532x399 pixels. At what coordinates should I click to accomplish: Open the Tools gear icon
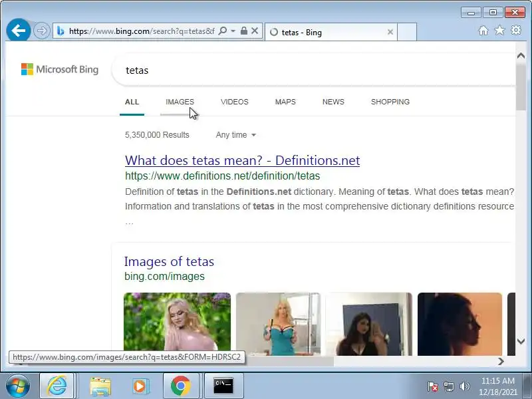pos(516,30)
